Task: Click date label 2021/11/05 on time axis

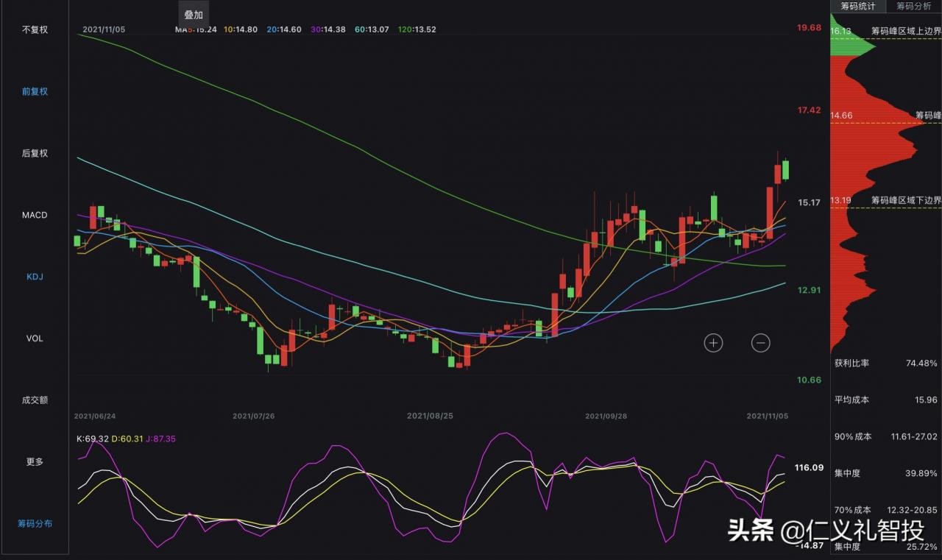Action: pyautogui.click(x=768, y=416)
